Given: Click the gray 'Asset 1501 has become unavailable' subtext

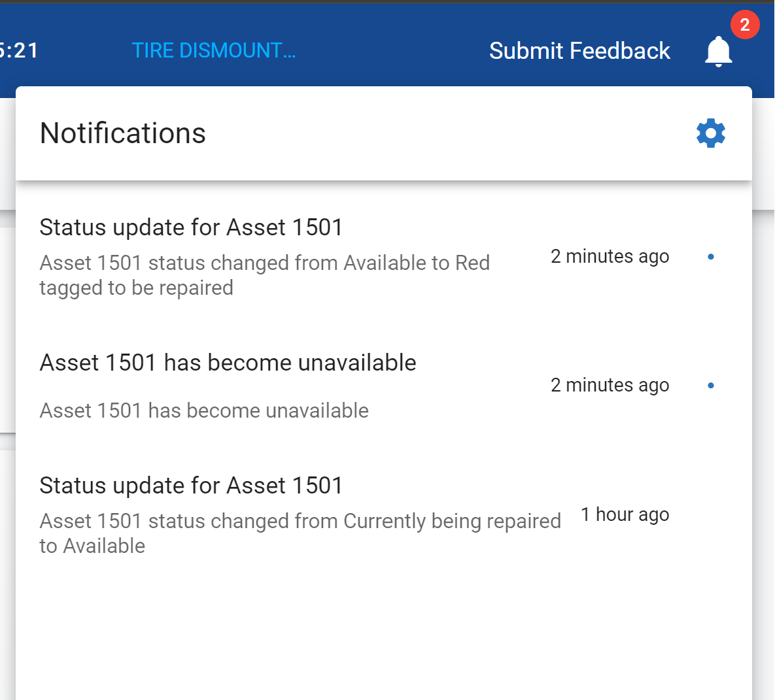Looking at the screenshot, I should click(x=204, y=410).
